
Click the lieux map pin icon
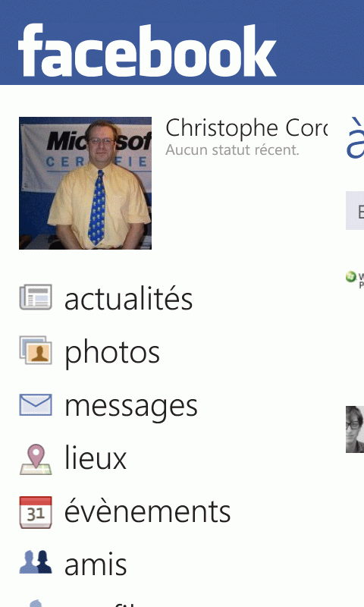click(x=36, y=460)
